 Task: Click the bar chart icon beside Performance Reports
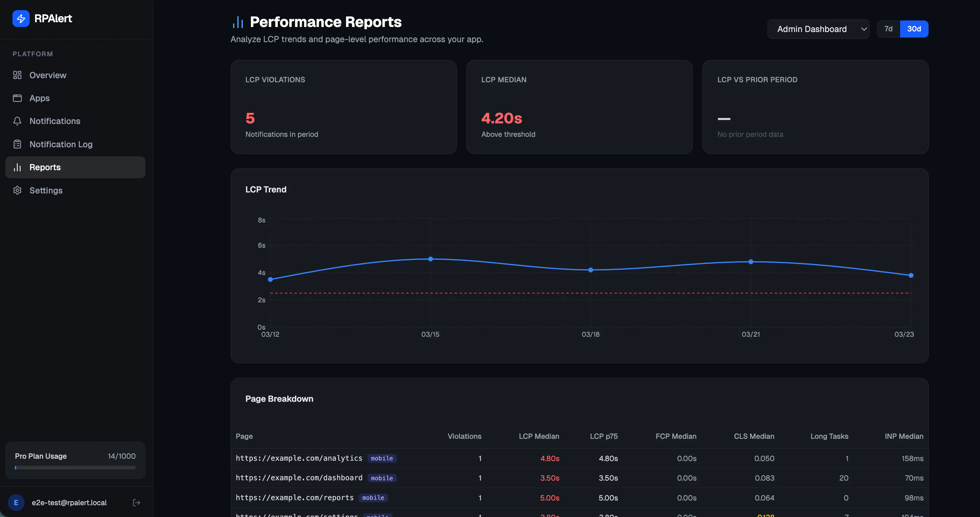[x=238, y=22]
